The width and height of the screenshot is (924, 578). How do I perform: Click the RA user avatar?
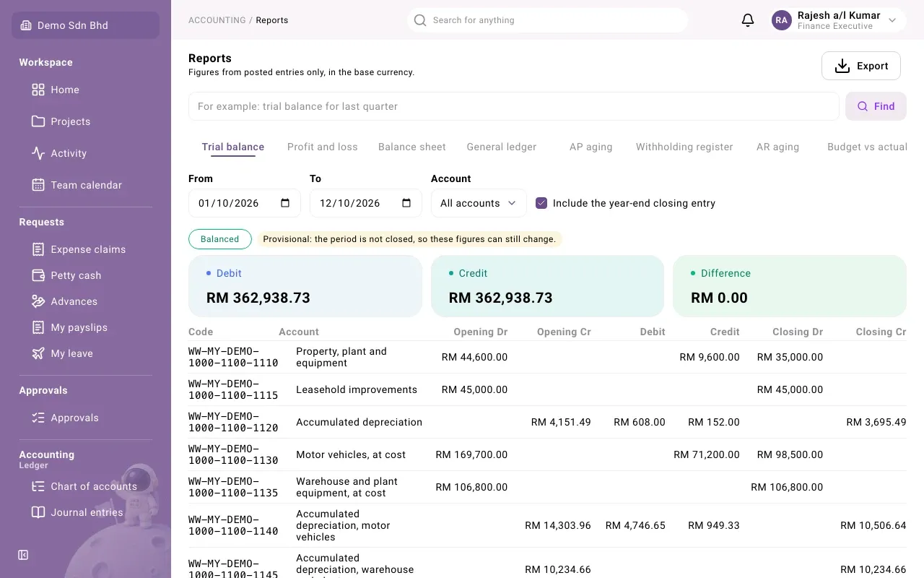[x=782, y=20]
